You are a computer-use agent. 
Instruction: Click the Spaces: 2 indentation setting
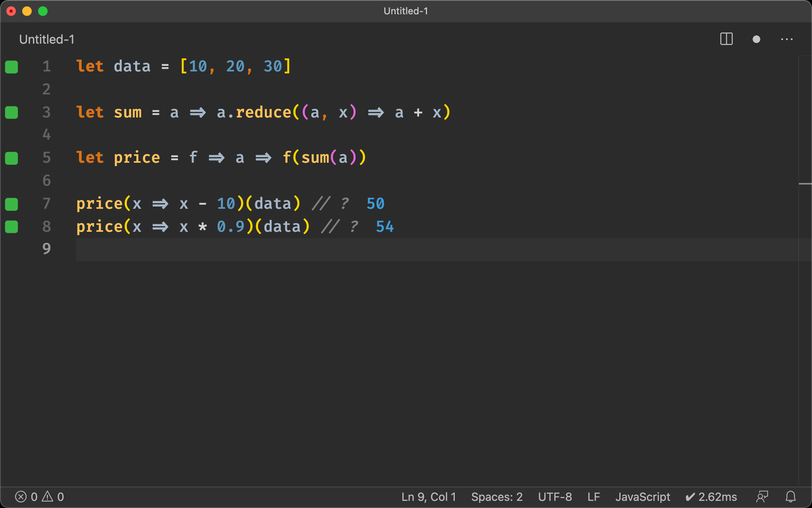coord(497,496)
